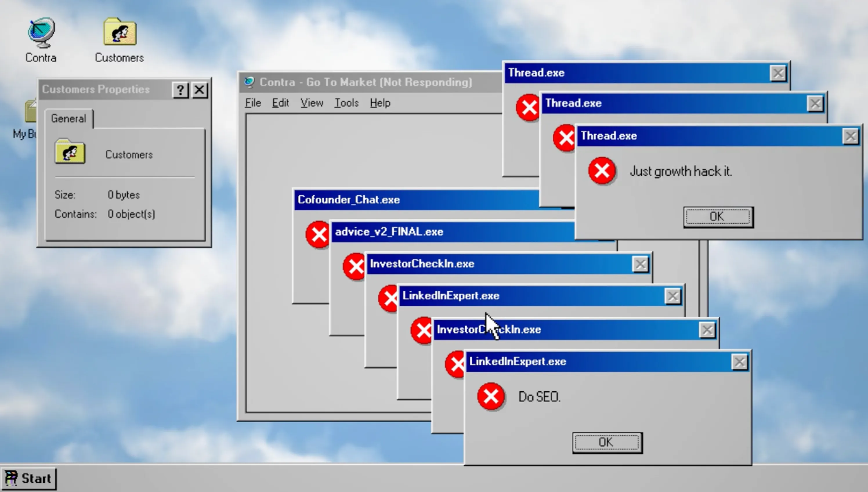Switch to the General tab in Customers Properties
Image resolution: width=868 pixels, height=492 pixels.
click(68, 119)
